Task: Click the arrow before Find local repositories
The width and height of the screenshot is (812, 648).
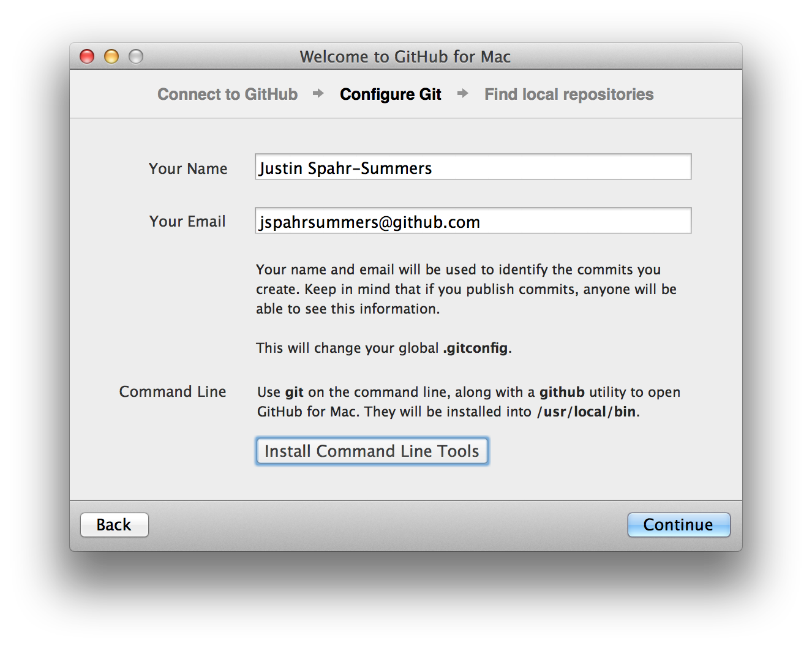Action: (463, 94)
